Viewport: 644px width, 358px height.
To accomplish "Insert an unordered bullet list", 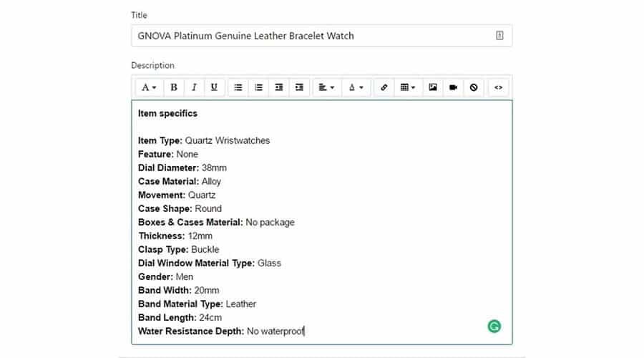I will 238,87.
